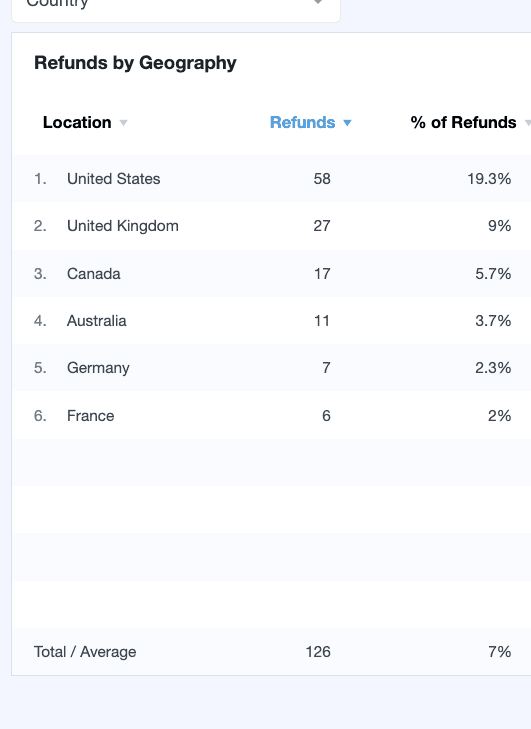Open the Canada location entry
The width and height of the screenshot is (531, 729).
coord(93,274)
